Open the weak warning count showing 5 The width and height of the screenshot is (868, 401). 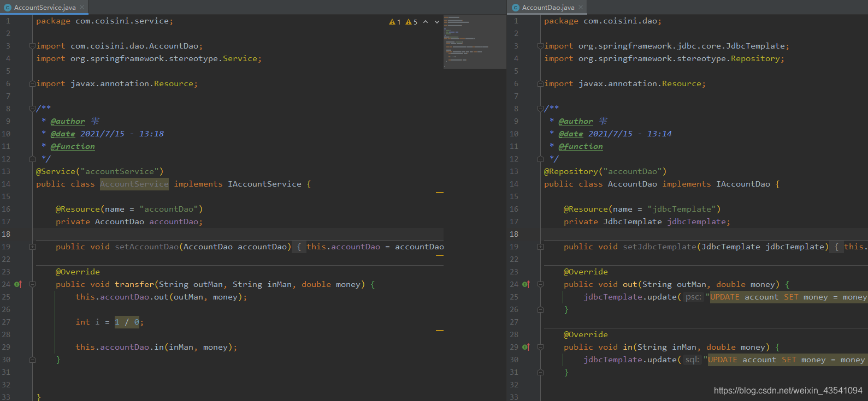point(411,22)
